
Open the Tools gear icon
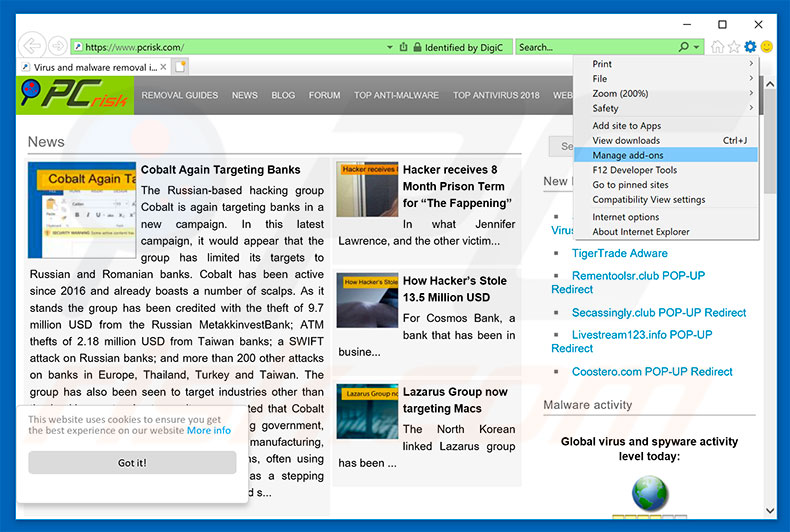(x=750, y=47)
